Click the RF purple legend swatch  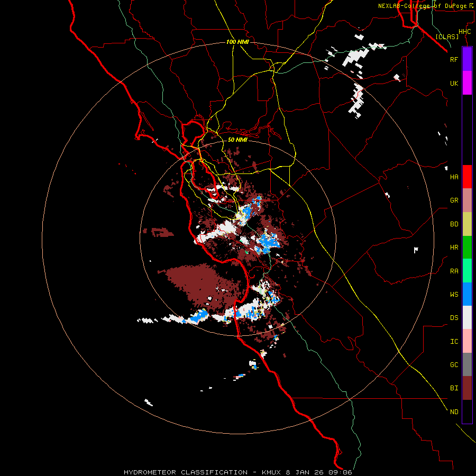pos(467,59)
